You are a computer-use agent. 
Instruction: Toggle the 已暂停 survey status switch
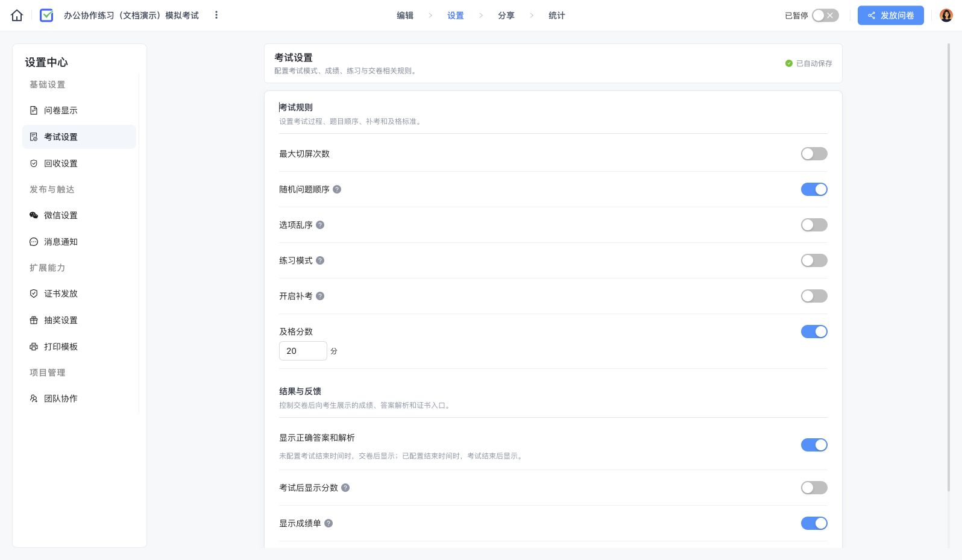[x=825, y=16]
